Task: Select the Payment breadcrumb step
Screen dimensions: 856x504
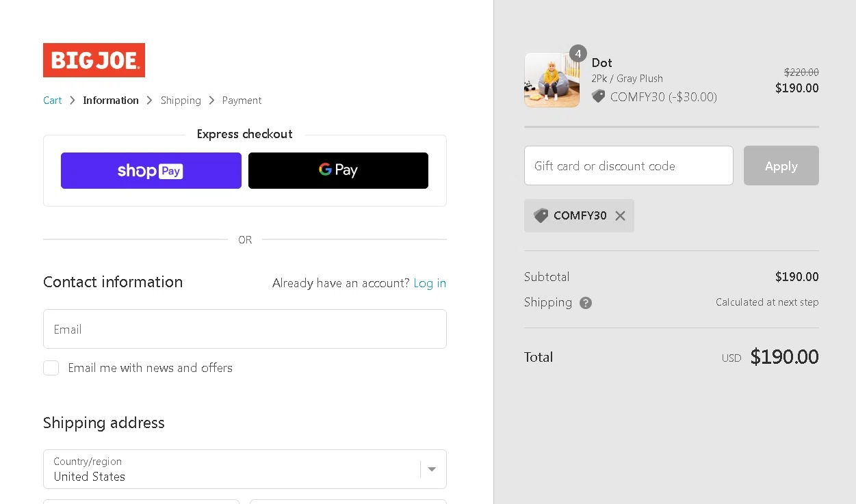Action: click(242, 101)
